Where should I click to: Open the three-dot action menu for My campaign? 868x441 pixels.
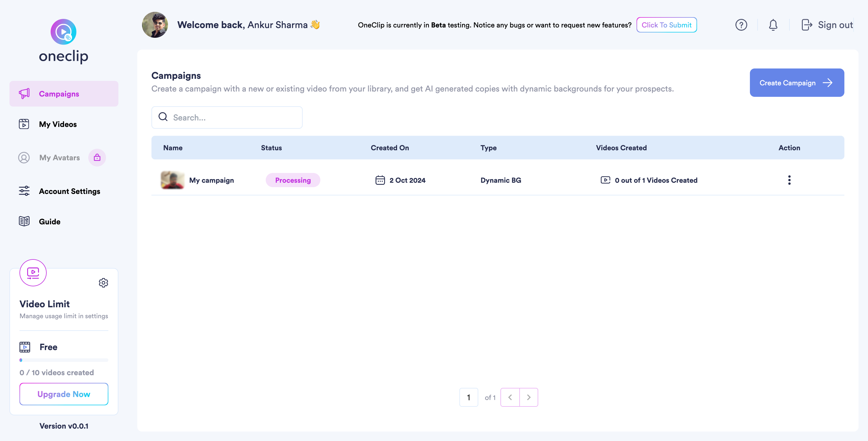pyautogui.click(x=789, y=180)
